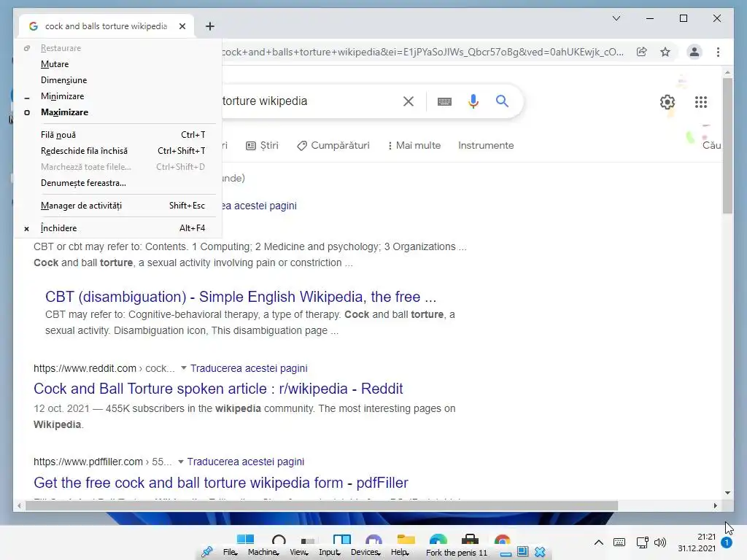Launch Microsoft Edge from the taskbar
Viewport: 747px width, 560px height.
[x=438, y=540]
